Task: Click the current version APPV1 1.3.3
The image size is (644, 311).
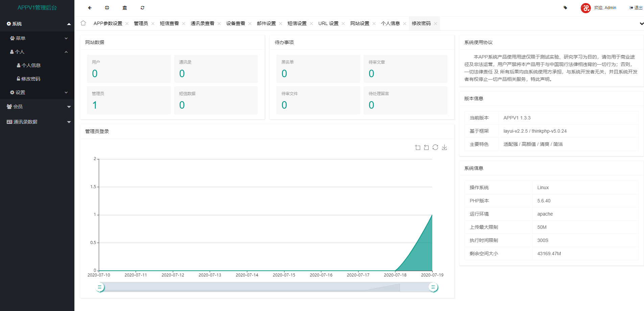Action: tap(517, 118)
